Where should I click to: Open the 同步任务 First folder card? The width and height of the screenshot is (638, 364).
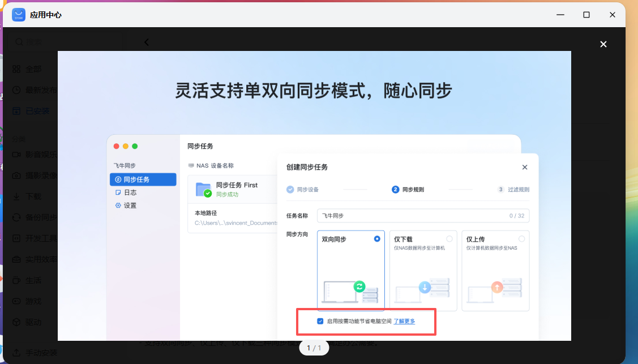point(232,189)
